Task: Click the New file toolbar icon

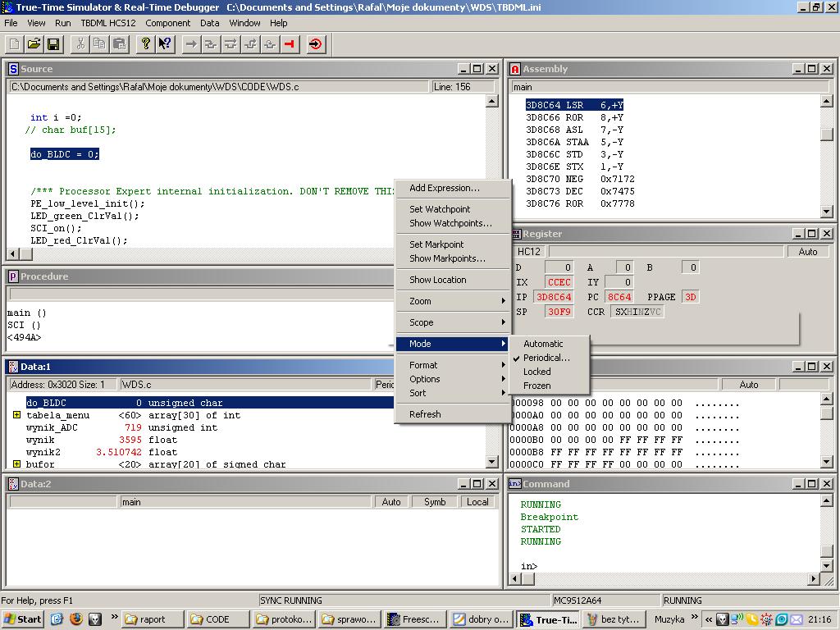Action: coord(15,44)
